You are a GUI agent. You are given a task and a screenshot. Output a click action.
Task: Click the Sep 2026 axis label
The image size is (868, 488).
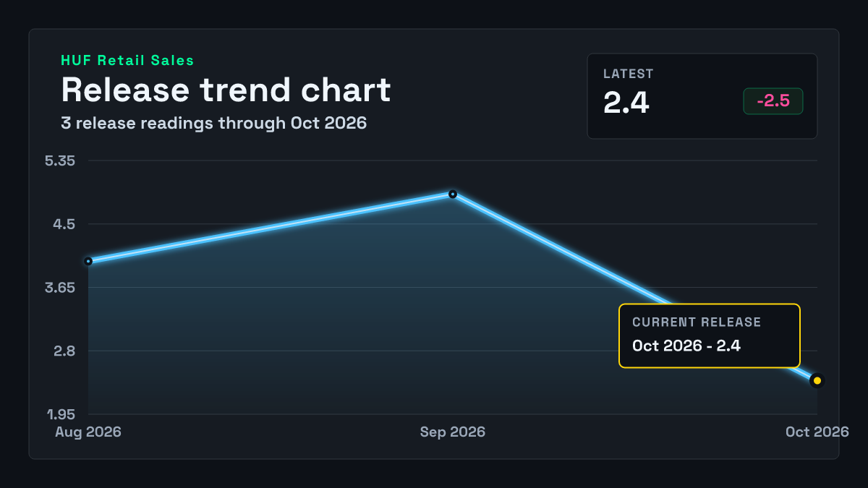click(453, 432)
